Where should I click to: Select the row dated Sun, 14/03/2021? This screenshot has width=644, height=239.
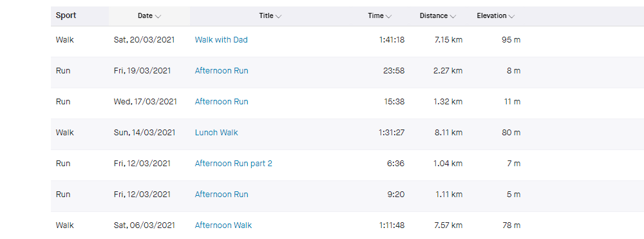click(x=348, y=133)
